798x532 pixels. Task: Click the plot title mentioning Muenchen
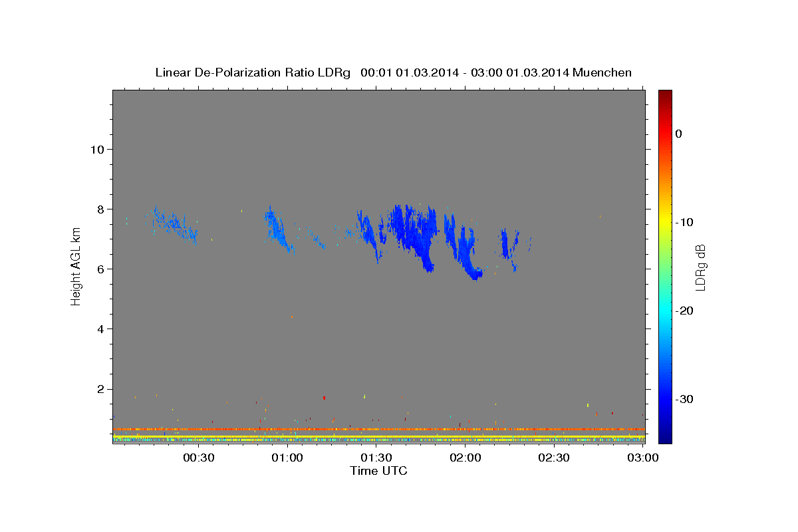point(393,72)
